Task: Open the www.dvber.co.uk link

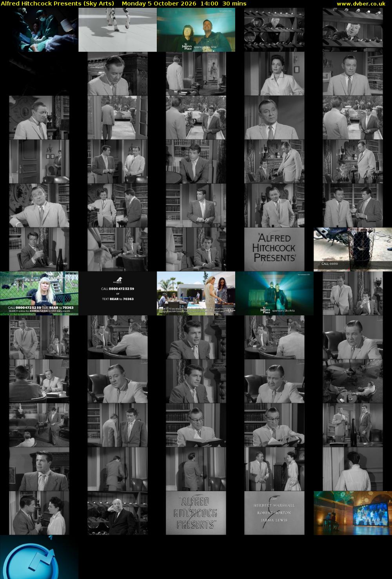Action: (361, 4)
